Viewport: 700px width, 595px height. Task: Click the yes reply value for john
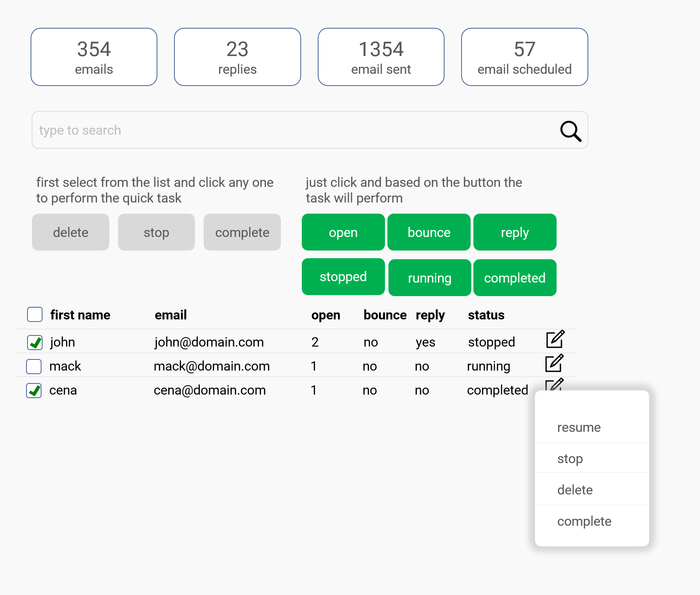point(425,343)
